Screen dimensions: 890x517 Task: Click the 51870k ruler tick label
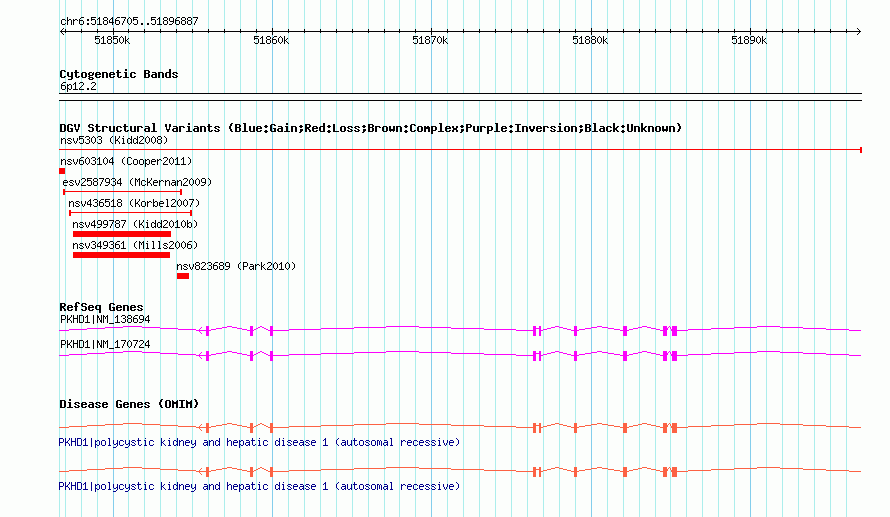tap(430, 40)
